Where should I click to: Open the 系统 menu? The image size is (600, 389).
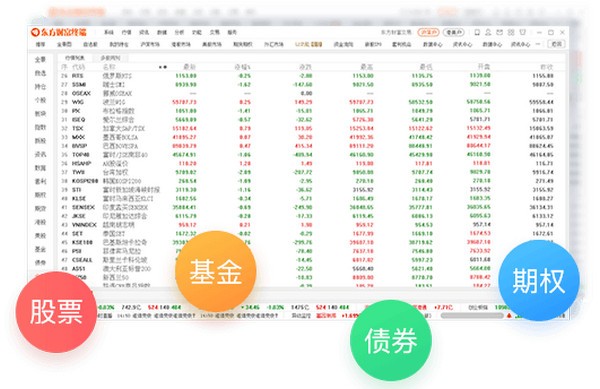(x=109, y=33)
